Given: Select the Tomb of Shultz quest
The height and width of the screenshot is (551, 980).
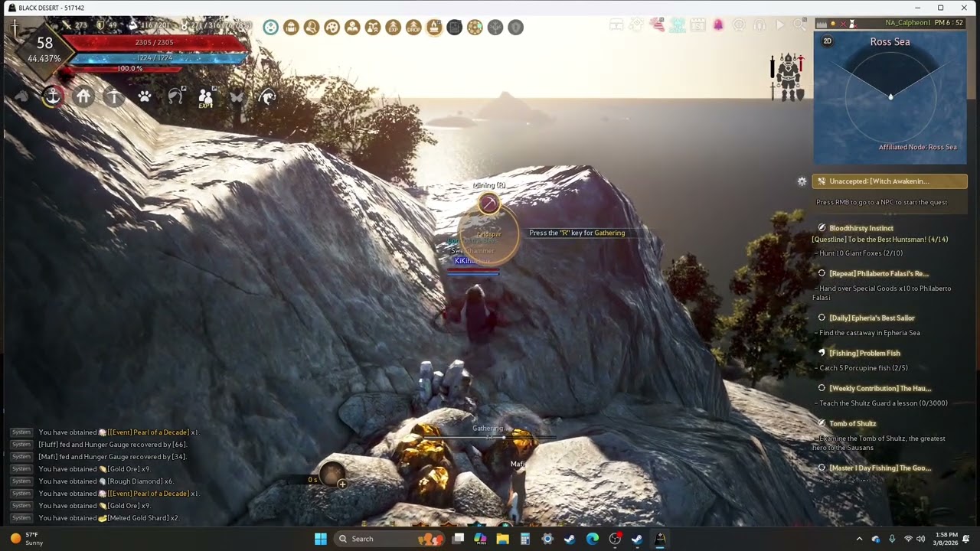Looking at the screenshot, I should tap(853, 423).
